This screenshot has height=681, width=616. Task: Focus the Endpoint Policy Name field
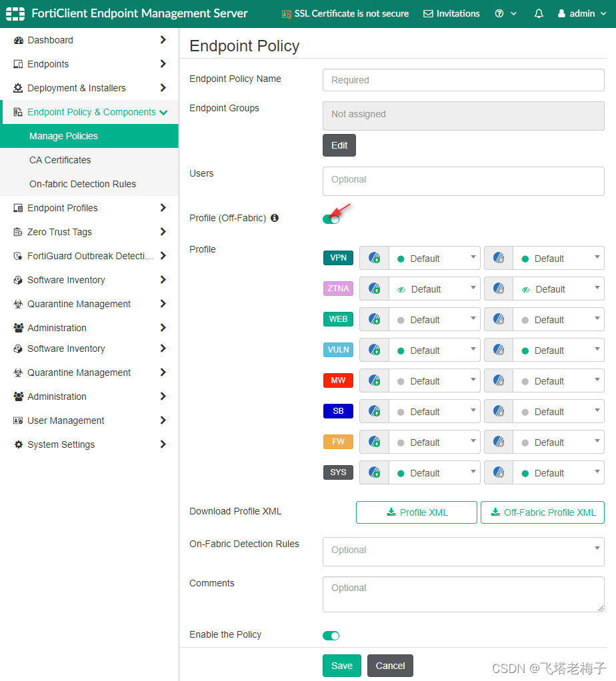point(463,80)
